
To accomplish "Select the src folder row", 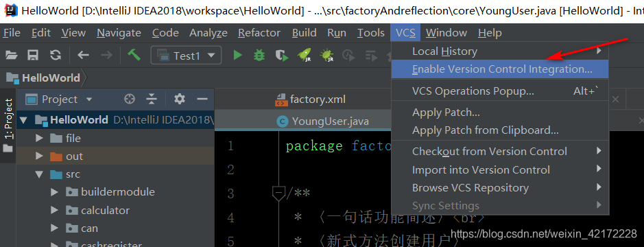I will click(115, 174).
